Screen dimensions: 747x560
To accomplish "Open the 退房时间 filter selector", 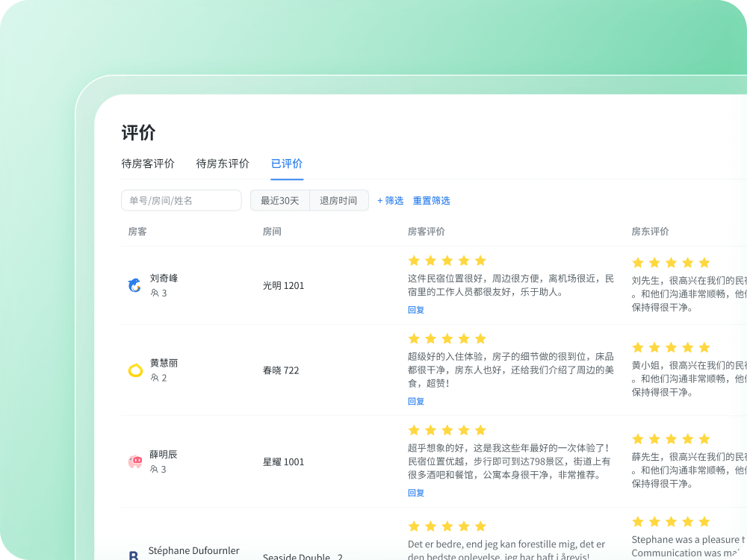I will (x=339, y=200).
